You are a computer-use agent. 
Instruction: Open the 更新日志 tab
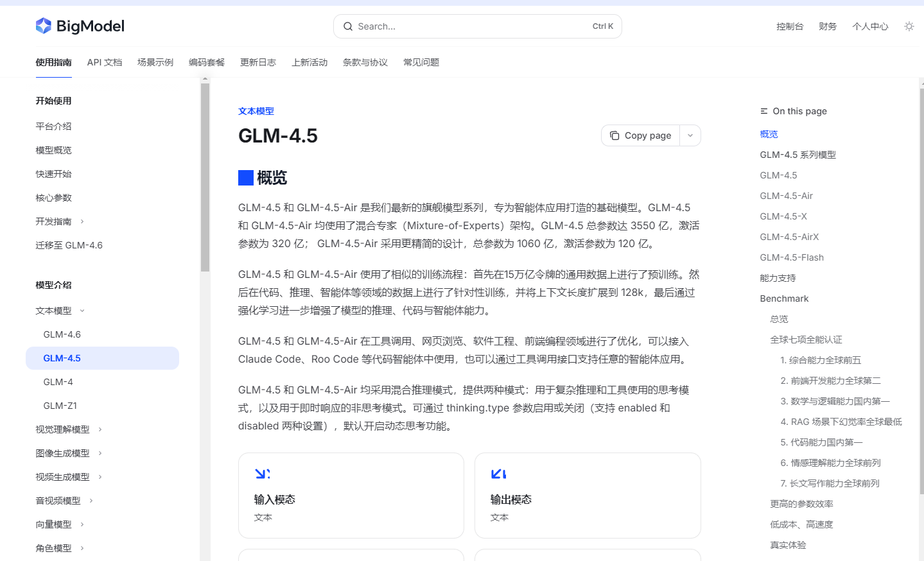coord(258,62)
